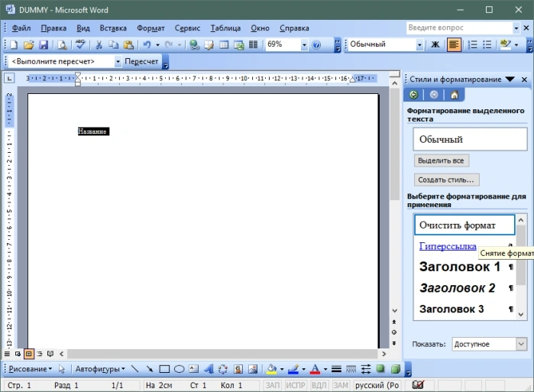Viewport: 534px width, 392px height.
Task: Toggle bold Ж formatting button
Action: tap(435, 44)
